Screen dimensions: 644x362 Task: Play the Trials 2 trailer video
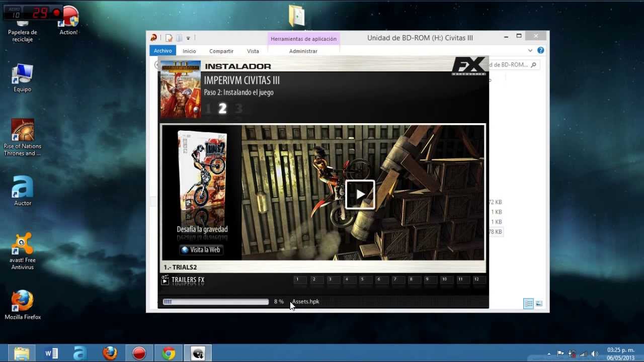point(360,194)
